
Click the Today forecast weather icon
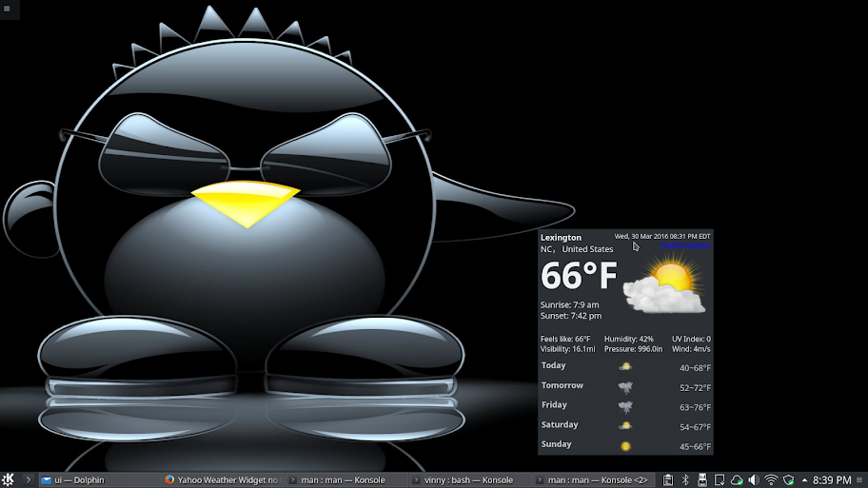(x=625, y=366)
